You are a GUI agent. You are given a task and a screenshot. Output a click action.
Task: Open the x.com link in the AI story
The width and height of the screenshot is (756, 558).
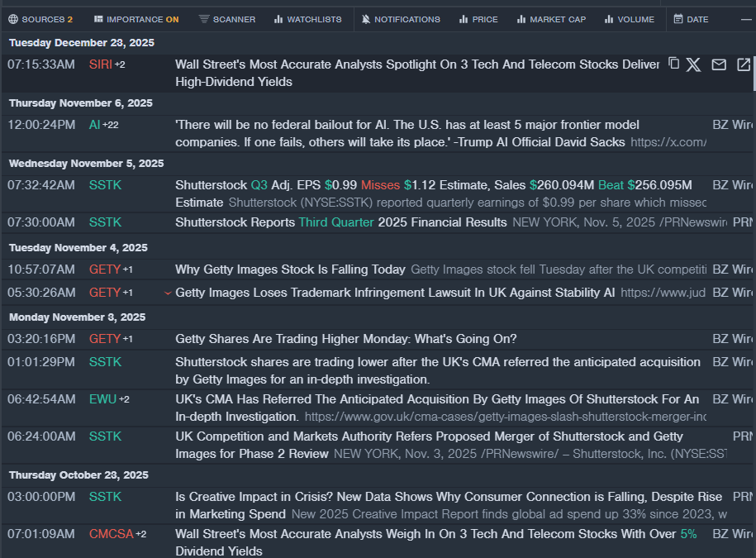(668, 142)
